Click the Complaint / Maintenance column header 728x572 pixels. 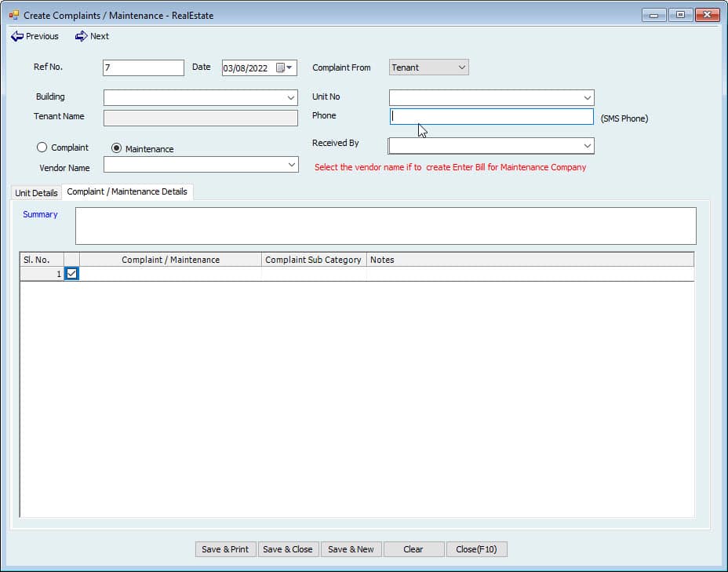[170, 260]
